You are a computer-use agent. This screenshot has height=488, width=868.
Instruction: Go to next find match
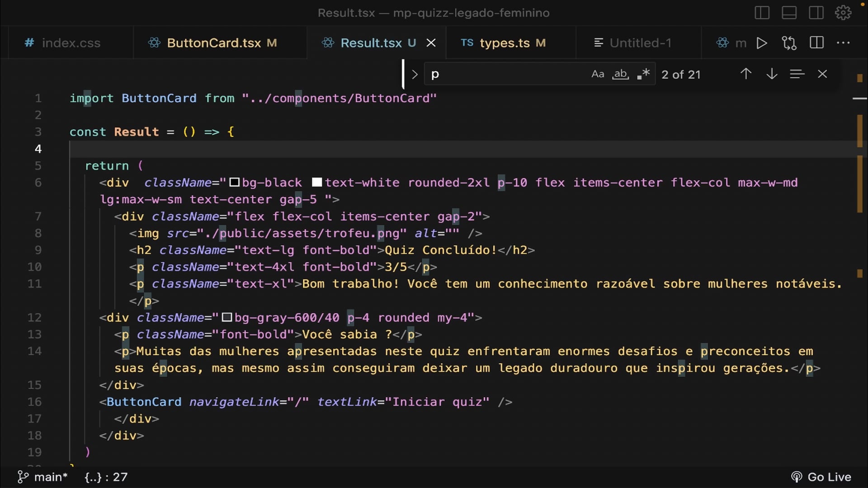(772, 74)
